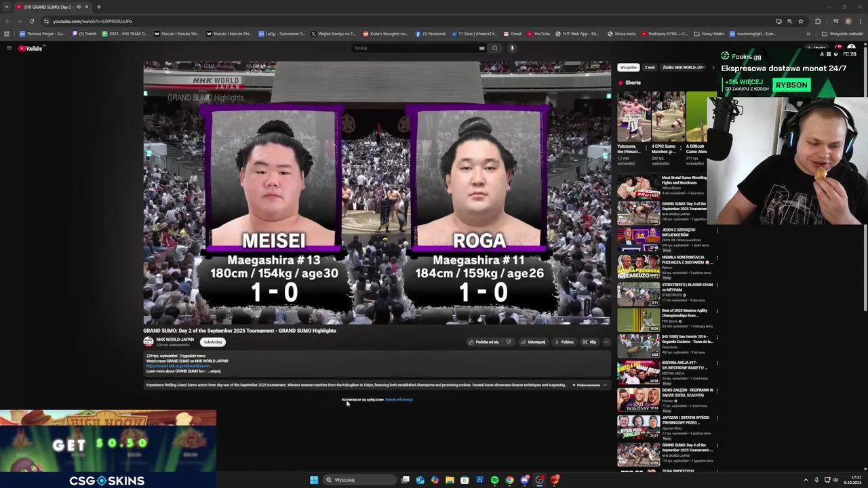
Task: Open the Twitch bookmark
Action: tap(85, 33)
